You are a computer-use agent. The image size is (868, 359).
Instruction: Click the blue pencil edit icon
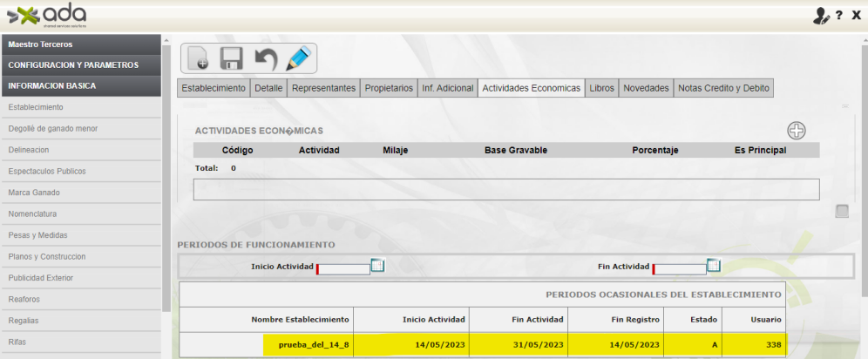[298, 58]
